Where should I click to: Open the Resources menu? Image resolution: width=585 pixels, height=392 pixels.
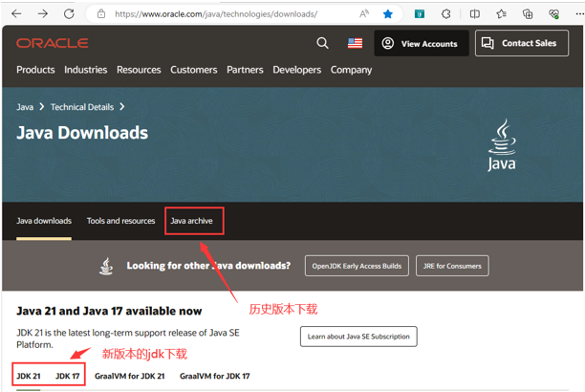139,70
